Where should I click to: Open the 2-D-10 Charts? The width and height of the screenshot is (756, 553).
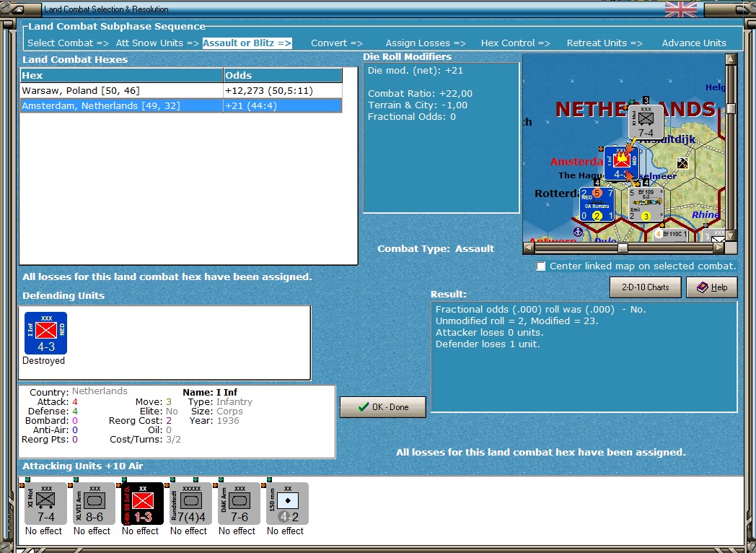(645, 287)
